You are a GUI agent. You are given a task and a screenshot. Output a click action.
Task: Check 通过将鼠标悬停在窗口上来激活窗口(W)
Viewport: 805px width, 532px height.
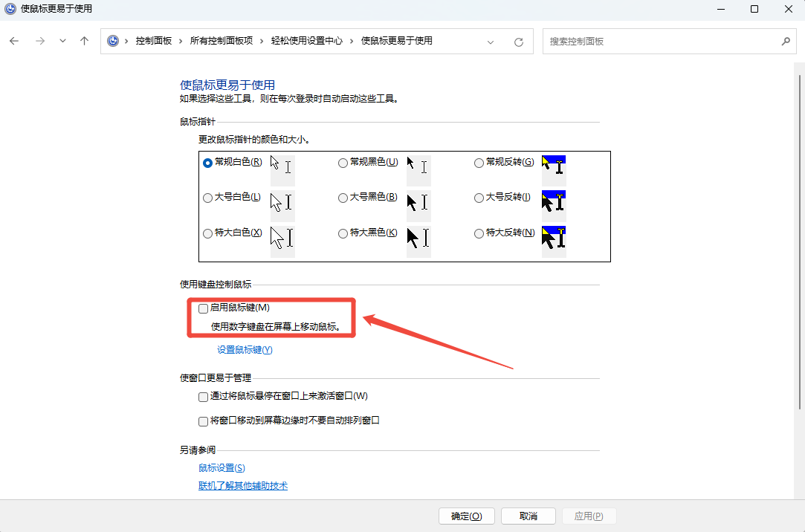(x=204, y=397)
